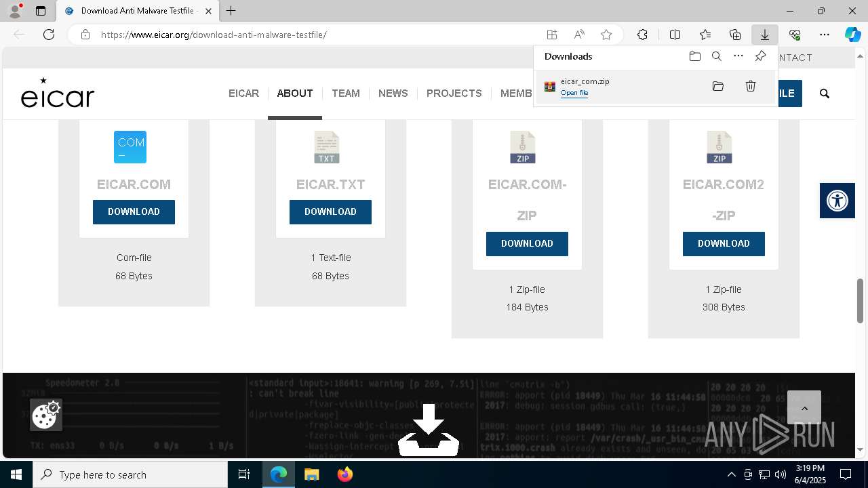Screen dimensions: 868x488
Task: Click the TXT file type icon
Action: coord(327,148)
